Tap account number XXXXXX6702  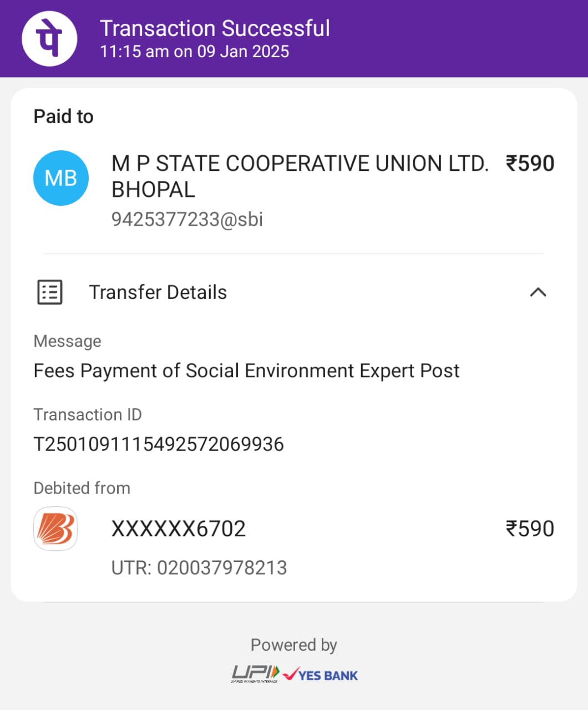pos(179,529)
